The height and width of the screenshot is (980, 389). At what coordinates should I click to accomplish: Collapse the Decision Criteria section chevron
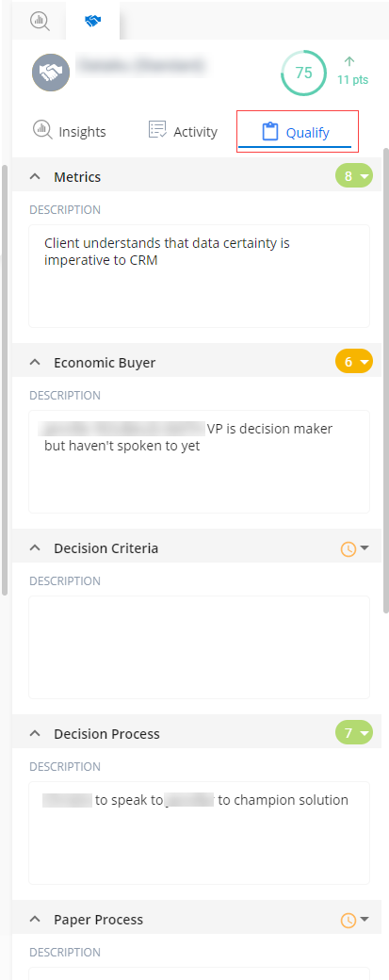[x=36, y=548]
